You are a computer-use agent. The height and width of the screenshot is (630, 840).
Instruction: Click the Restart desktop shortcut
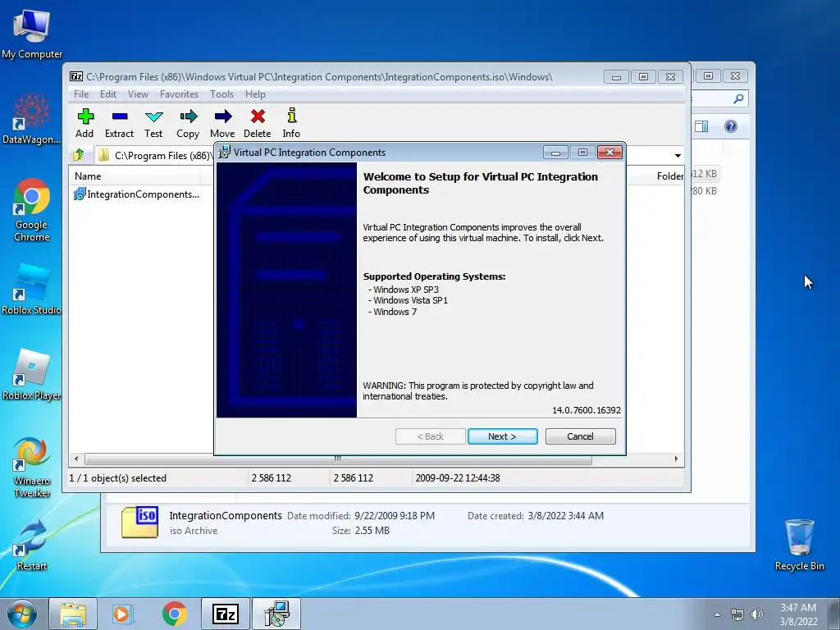pyautogui.click(x=32, y=546)
